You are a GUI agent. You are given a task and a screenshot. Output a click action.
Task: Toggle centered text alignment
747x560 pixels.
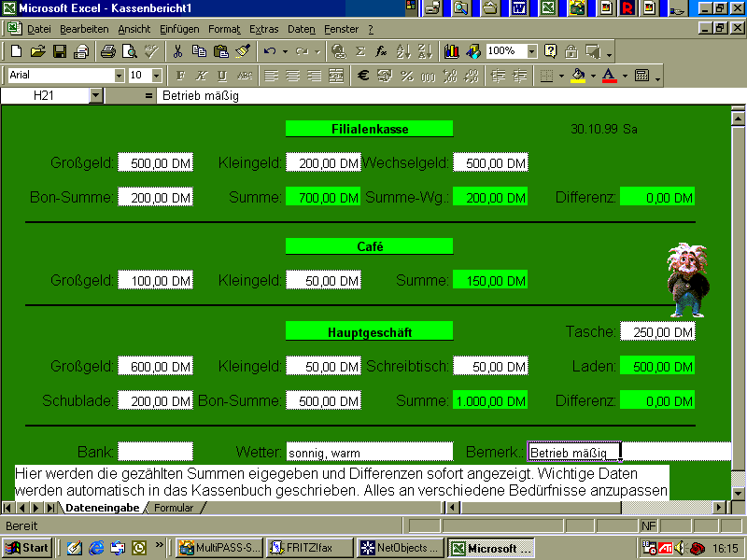[292, 76]
